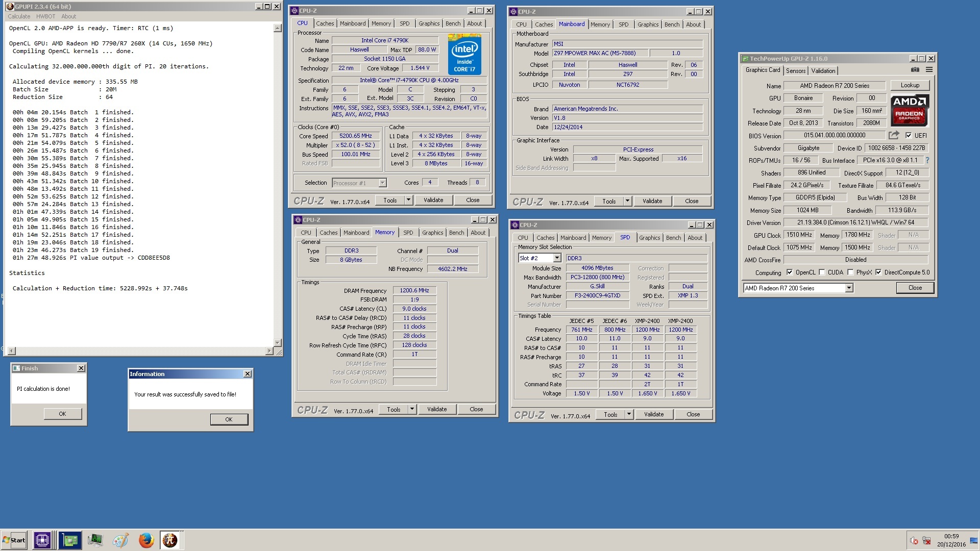Switch to the Validation tab in GPU-Z
Viewport: 980px width, 551px height.
823,71
